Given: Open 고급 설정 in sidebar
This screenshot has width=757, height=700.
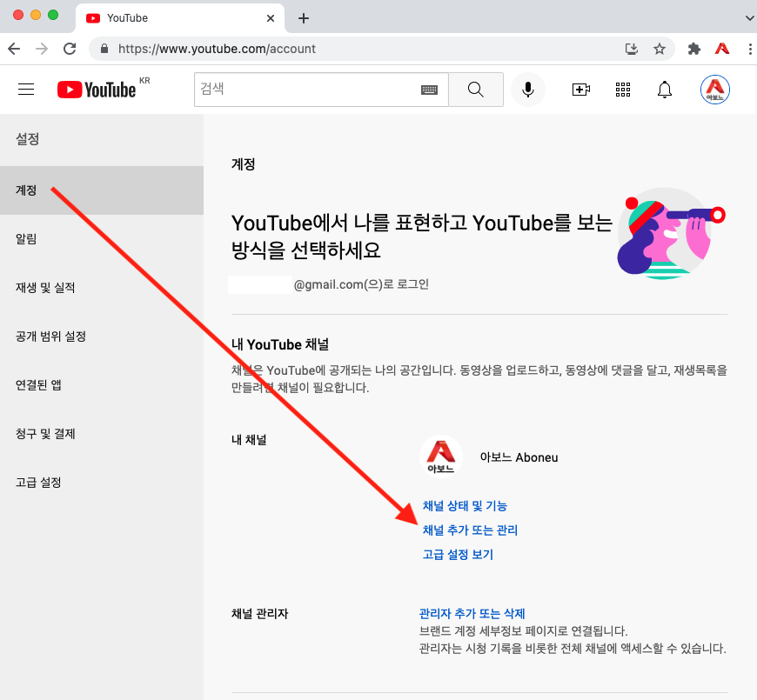Looking at the screenshot, I should (102, 483).
